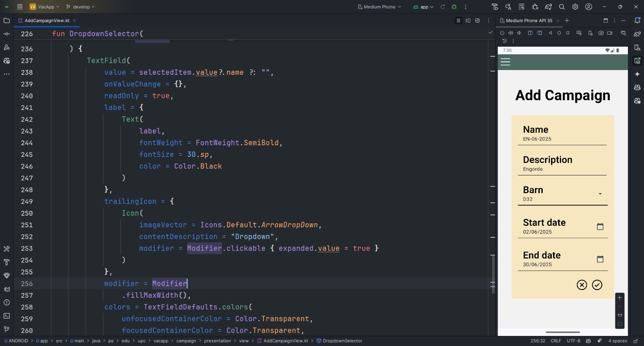Open 4 spaces indent selector

[x=617, y=341]
